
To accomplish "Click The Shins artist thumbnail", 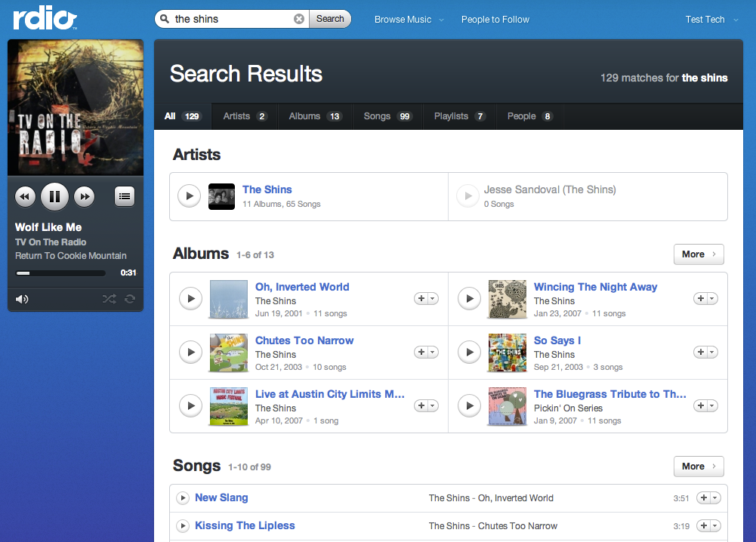I will point(222,196).
